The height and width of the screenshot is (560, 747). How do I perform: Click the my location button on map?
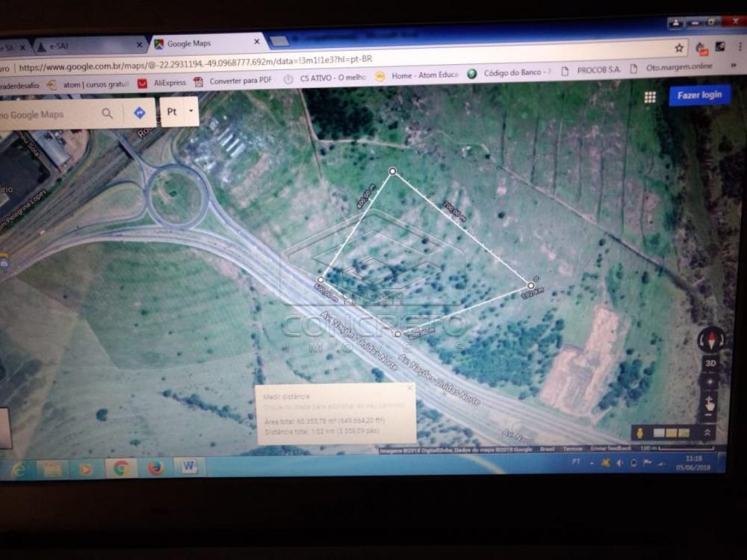coord(709,382)
